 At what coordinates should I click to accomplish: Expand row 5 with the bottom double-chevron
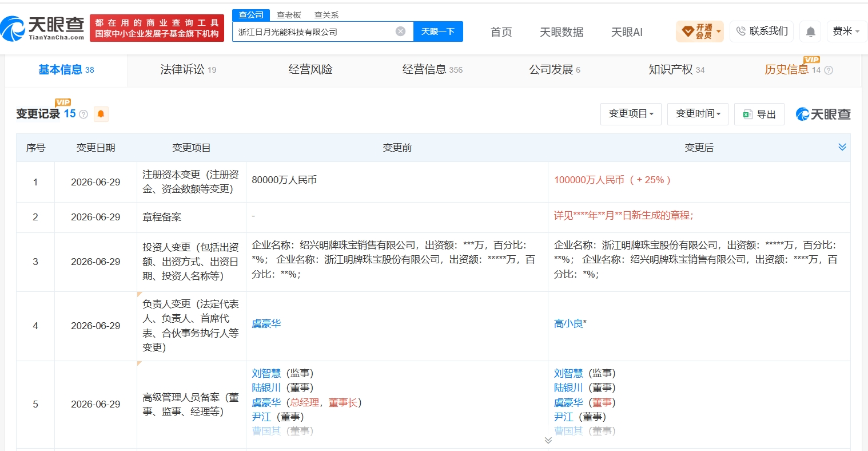coord(548,440)
